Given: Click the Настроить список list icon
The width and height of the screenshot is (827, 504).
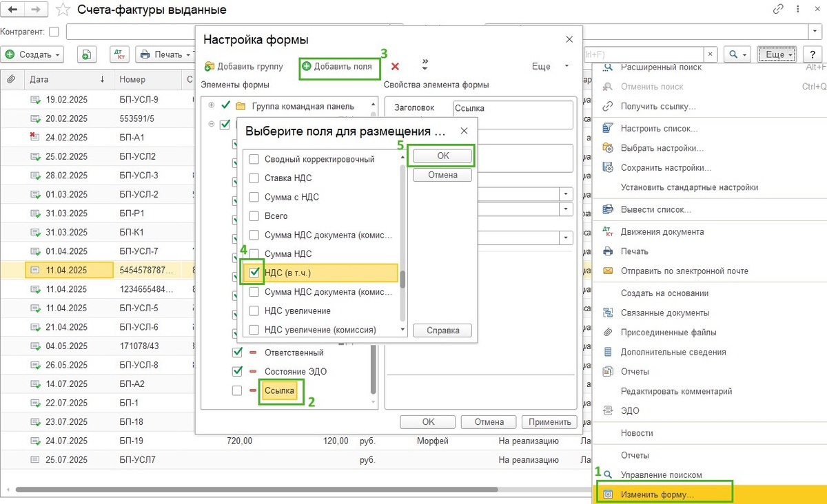Looking at the screenshot, I should (608, 129).
